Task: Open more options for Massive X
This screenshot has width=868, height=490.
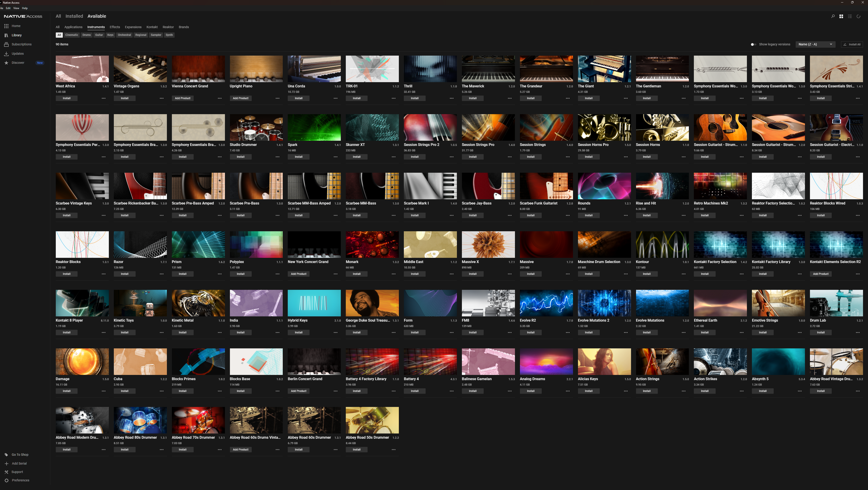Action: point(510,274)
